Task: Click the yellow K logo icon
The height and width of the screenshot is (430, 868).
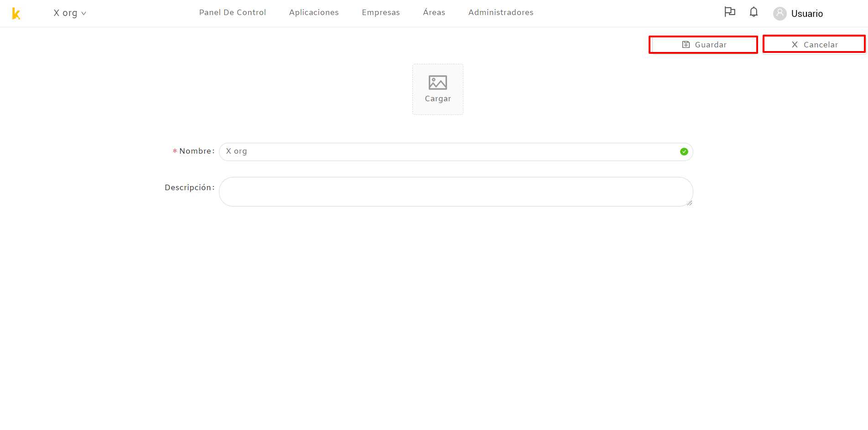Action: pyautogui.click(x=16, y=14)
